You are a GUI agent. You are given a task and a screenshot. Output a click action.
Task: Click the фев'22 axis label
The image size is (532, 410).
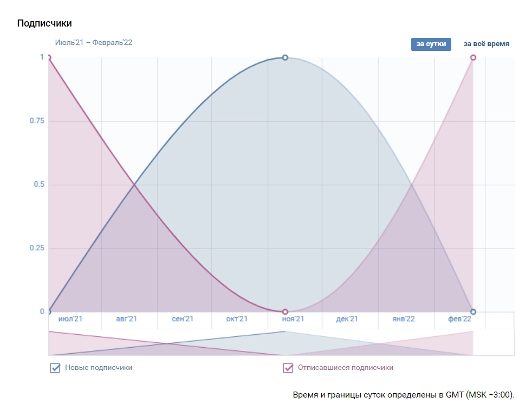[459, 319]
